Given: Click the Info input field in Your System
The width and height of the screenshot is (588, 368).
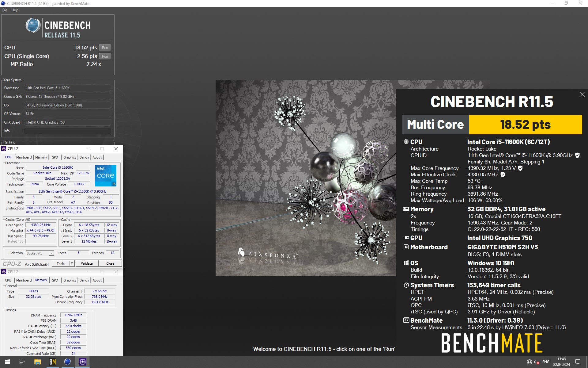Looking at the screenshot, I should 67,131.
